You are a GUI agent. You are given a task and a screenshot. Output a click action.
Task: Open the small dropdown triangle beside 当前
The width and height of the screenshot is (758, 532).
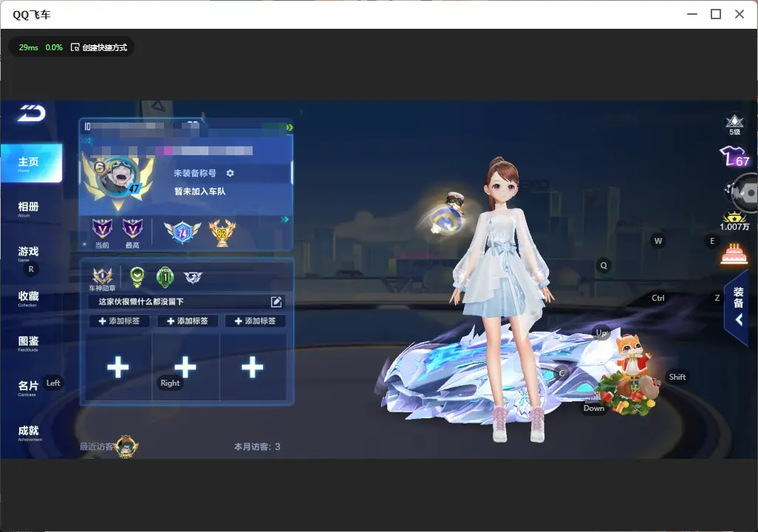[85, 245]
